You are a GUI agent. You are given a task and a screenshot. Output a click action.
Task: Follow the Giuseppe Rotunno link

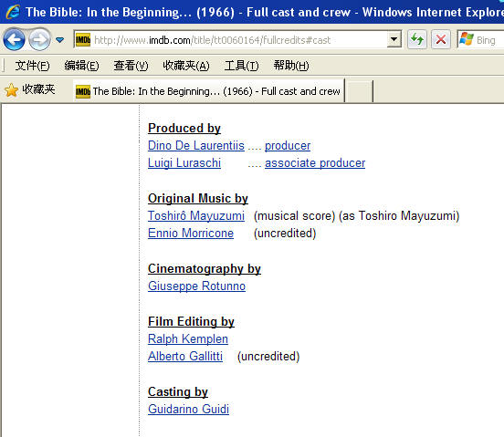(x=196, y=286)
